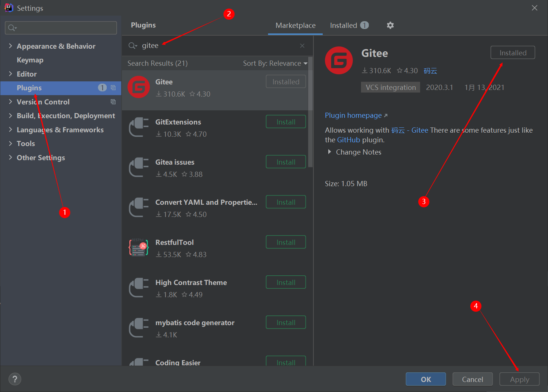The width and height of the screenshot is (548, 392).
Task: Click the High Contrast Theme plugin icon
Action: (x=139, y=288)
